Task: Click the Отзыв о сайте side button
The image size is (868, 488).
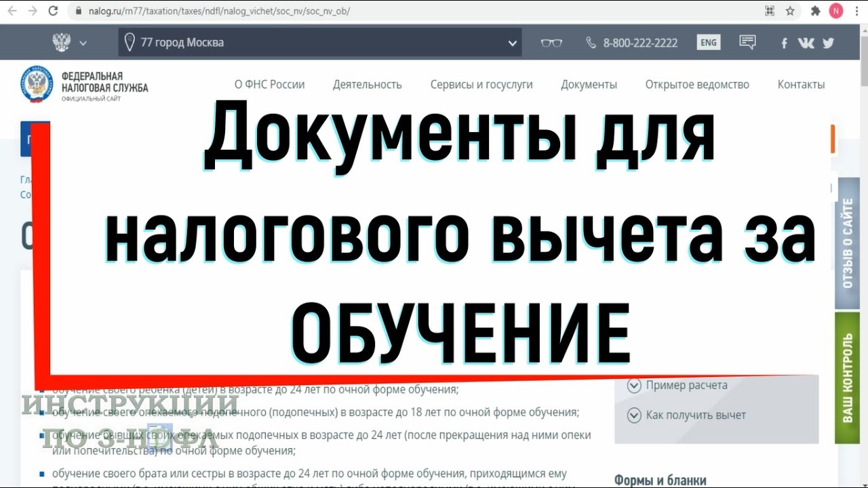Action: 848,243
